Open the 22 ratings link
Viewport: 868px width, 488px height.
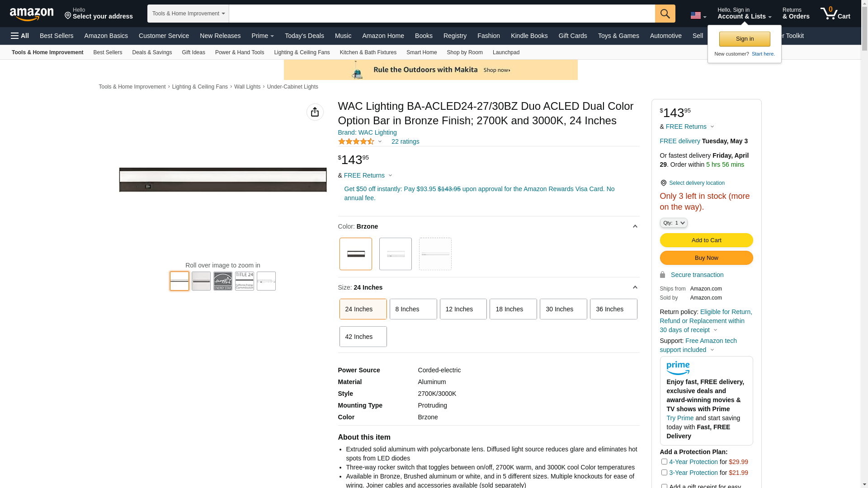(405, 141)
